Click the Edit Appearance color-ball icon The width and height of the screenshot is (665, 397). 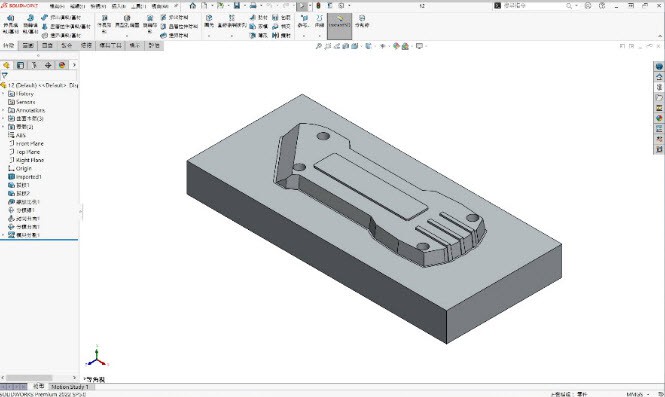pos(396,46)
